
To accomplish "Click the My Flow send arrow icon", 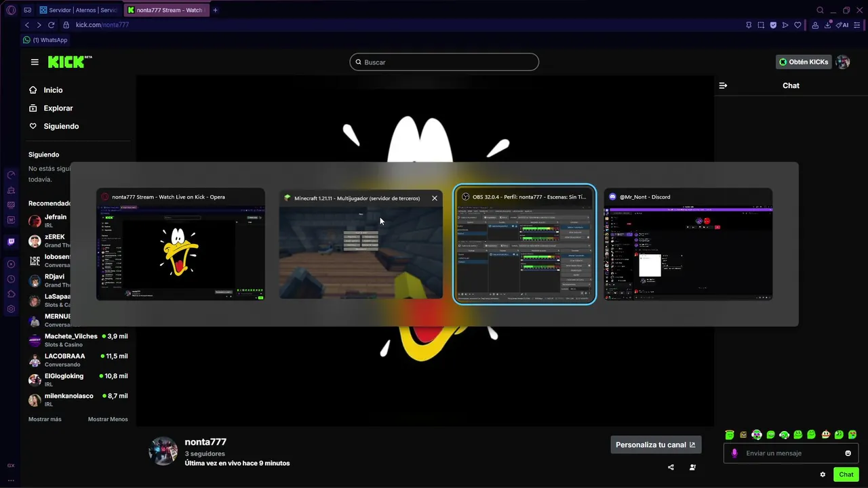I will coord(785,25).
